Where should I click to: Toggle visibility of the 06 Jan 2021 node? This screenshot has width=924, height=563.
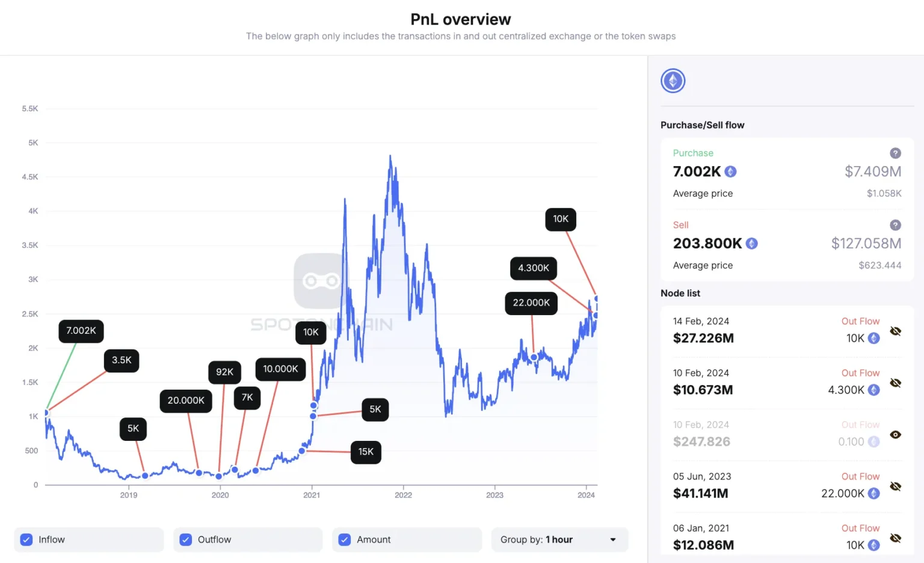(x=895, y=537)
